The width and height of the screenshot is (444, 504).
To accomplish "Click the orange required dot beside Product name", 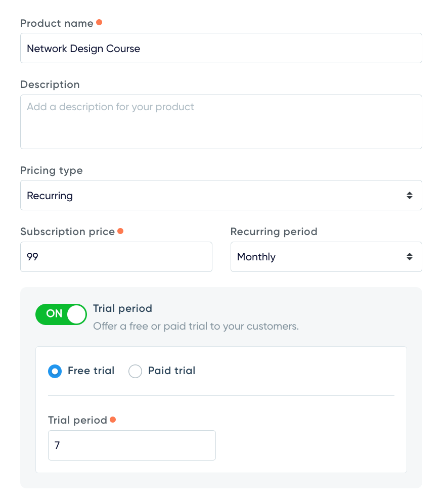I will tap(99, 23).
